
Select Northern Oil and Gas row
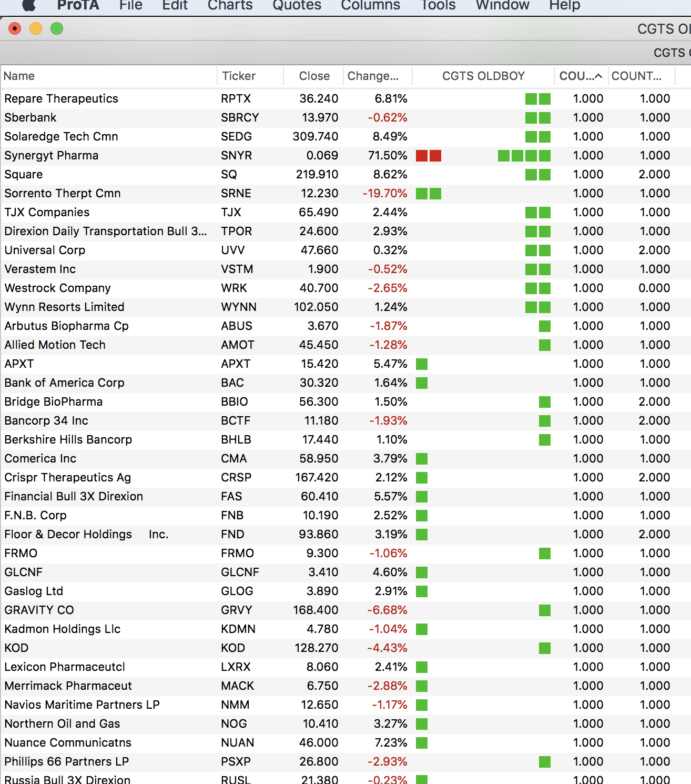pos(346,724)
